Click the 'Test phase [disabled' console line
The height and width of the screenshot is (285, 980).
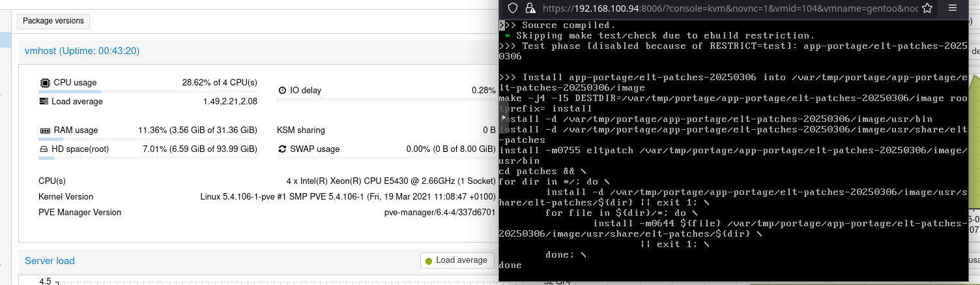point(733,52)
